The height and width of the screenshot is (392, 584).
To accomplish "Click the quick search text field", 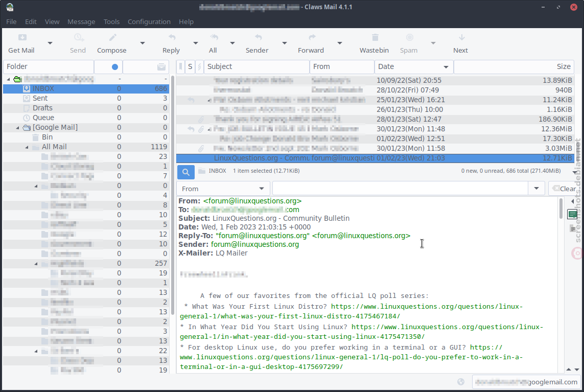I will pos(400,189).
